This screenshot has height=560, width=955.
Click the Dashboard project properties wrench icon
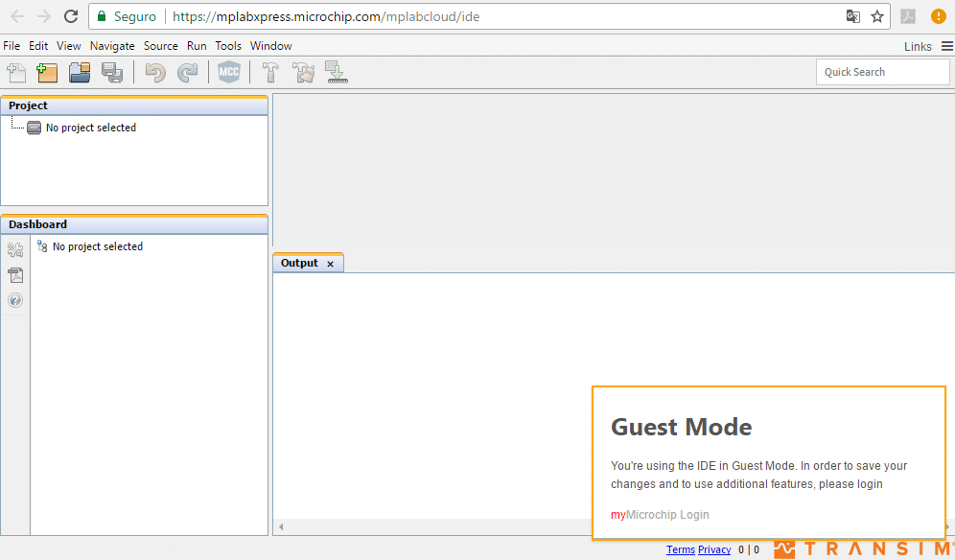tap(15, 251)
